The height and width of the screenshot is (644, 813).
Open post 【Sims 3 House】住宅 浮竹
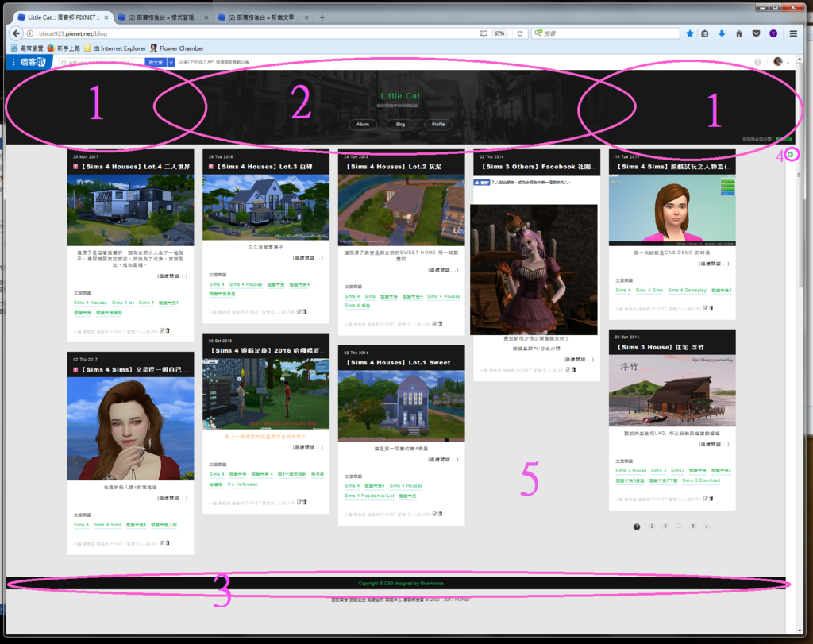[x=660, y=347]
